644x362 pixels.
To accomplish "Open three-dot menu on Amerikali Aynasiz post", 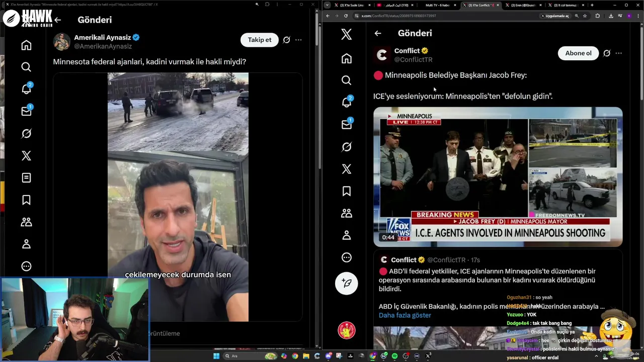I will tap(298, 40).
